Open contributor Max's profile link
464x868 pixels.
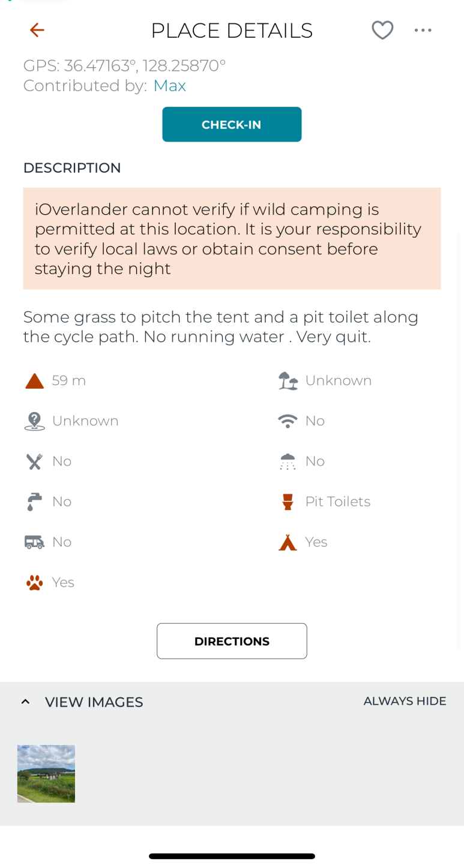point(169,86)
